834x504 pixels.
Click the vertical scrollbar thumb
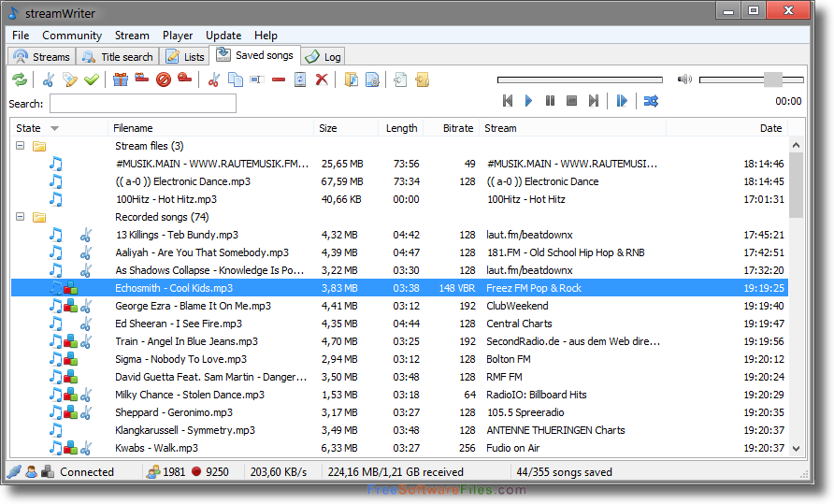point(797,185)
